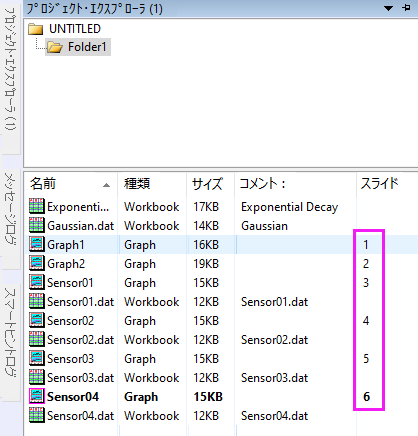Click slide number 5 of Sensor03
The image size is (418, 436).
click(x=366, y=359)
